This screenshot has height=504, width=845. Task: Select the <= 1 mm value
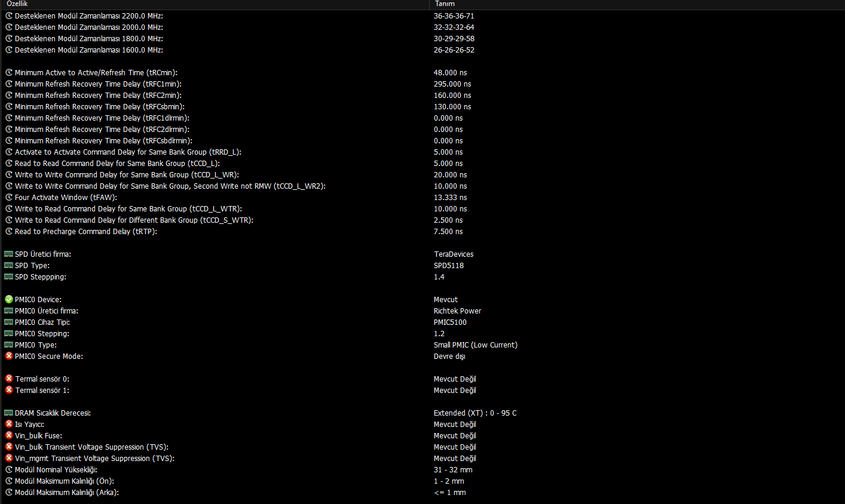(450, 493)
